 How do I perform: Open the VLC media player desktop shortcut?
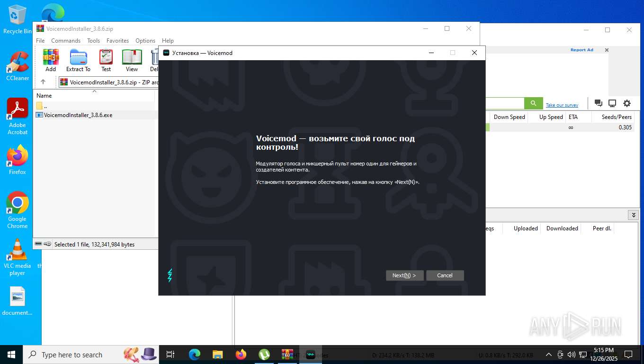(x=18, y=257)
